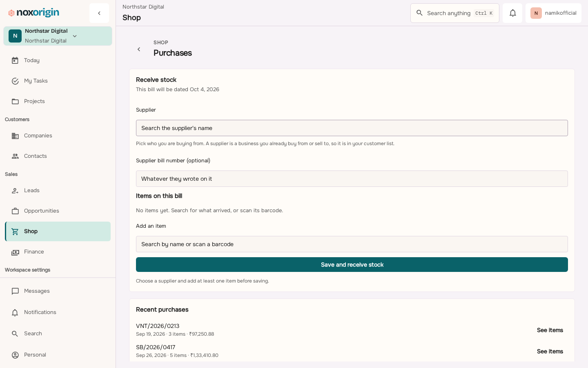588x368 pixels.
Task: Focus the Add an item search field
Action: [x=352, y=244]
